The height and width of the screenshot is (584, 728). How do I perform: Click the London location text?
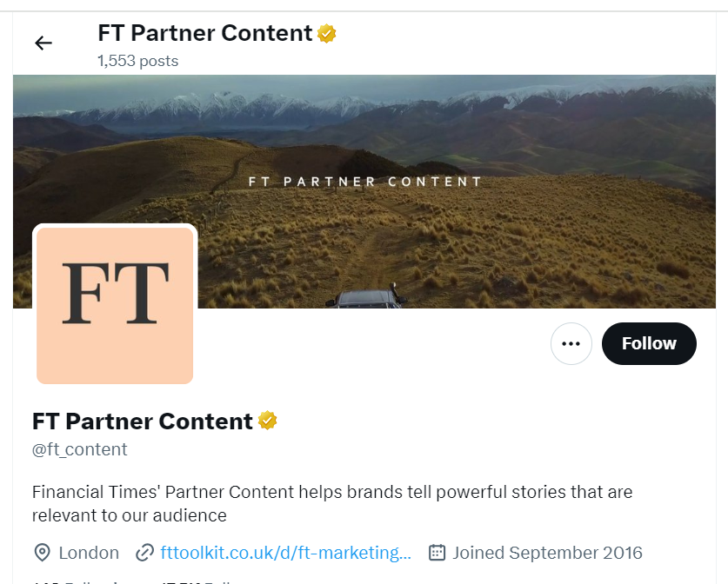point(89,553)
